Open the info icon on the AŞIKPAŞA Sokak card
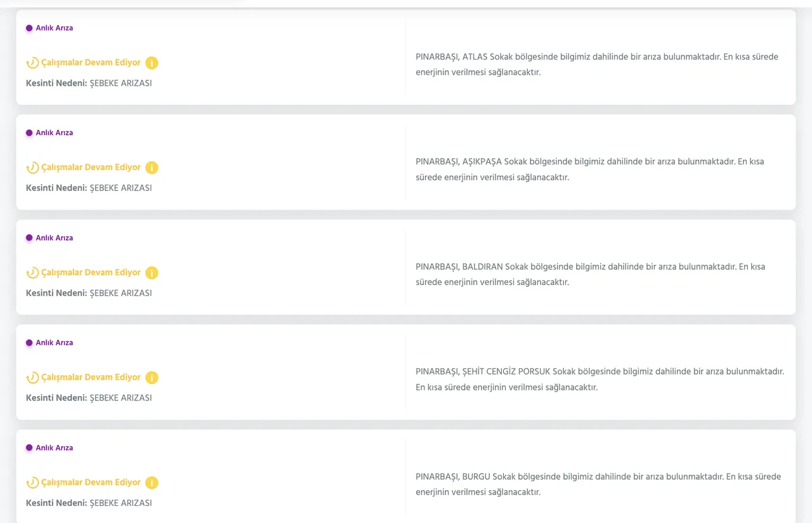 pyautogui.click(x=152, y=168)
